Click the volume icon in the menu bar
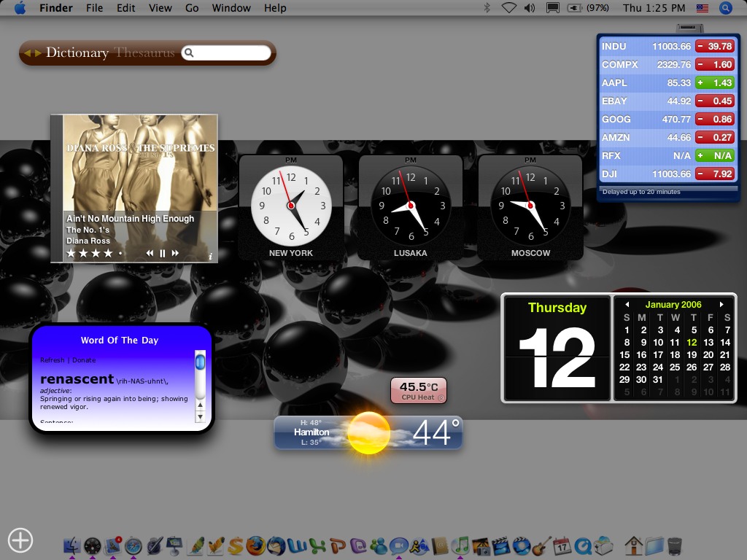 (530, 7)
